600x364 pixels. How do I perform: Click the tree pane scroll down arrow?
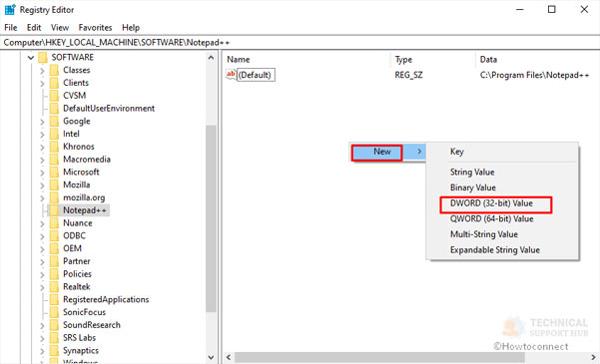(211, 357)
